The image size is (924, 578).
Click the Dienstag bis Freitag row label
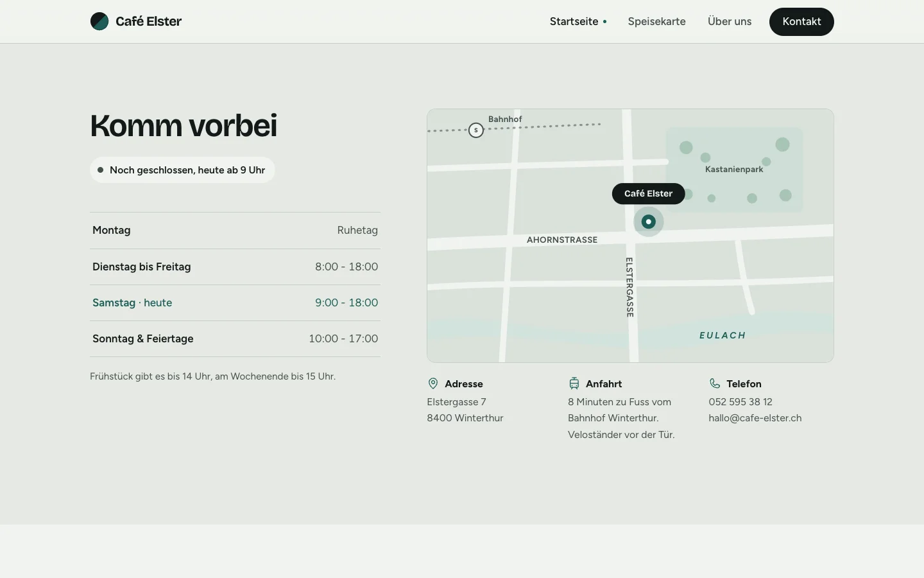coord(142,267)
